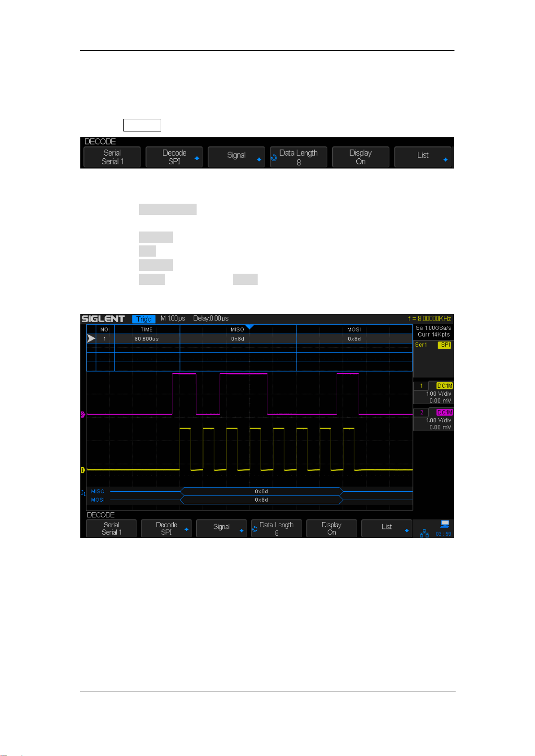Screen dimensions: 535x756
Task: Click the yellow DC1M coupling badge
Action: tap(444, 386)
